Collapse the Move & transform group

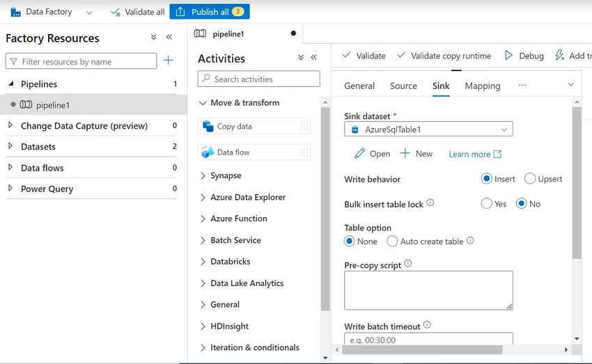click(x=203, y=102)
